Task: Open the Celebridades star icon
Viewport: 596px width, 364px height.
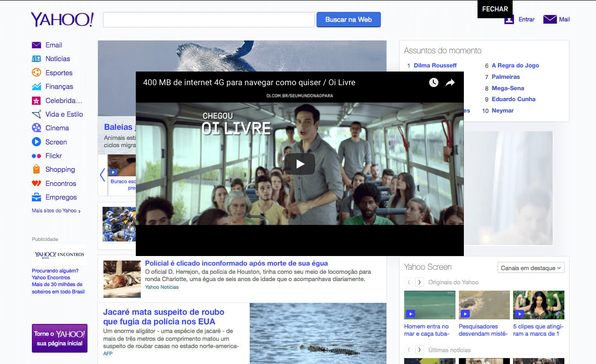Action: coord(36,101)
